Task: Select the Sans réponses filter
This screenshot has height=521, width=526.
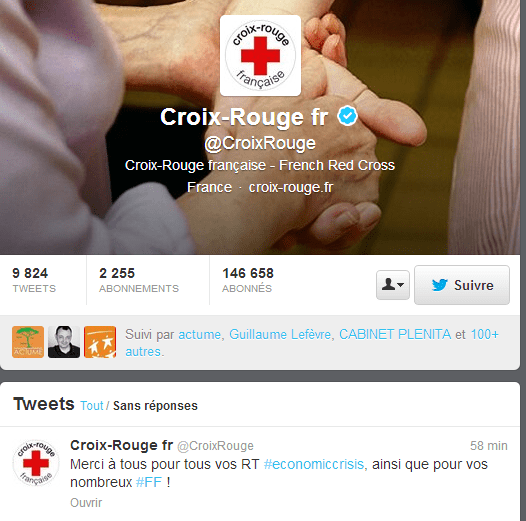Action: click(x=155, y=406)
